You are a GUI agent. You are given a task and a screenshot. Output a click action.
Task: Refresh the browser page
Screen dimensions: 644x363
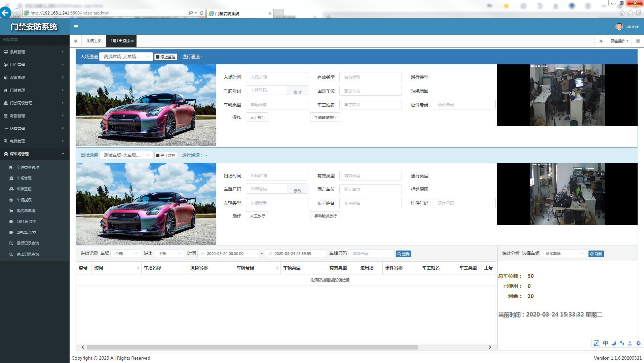201,13
